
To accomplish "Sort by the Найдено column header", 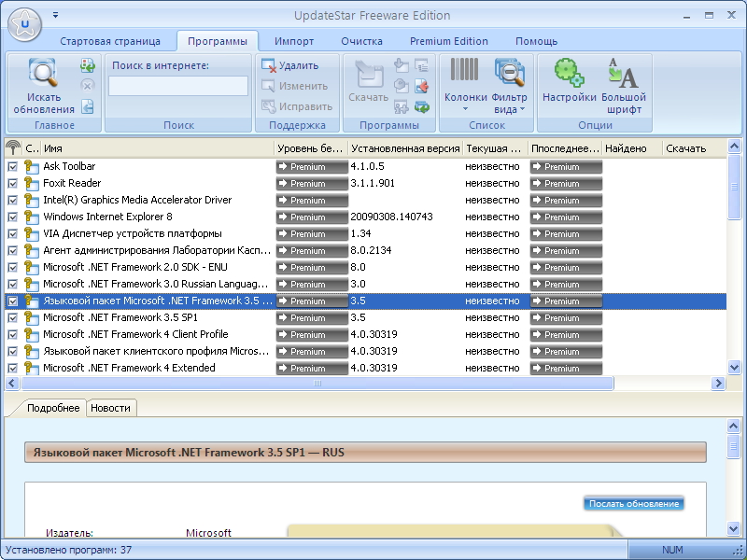I will tap(632, 148).
